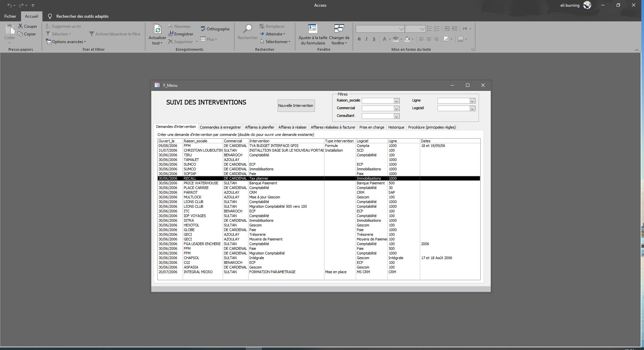Click the Redo arrow in title bar
The width and height of the screenshot is (644, 350).
[21, 5]
